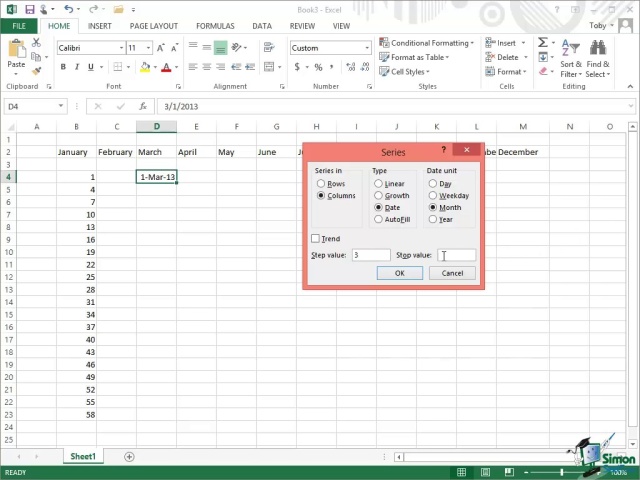Switch to the FORMULAS tab
Viewport: 640px width, 480px height.
click(x=215, y=26)
